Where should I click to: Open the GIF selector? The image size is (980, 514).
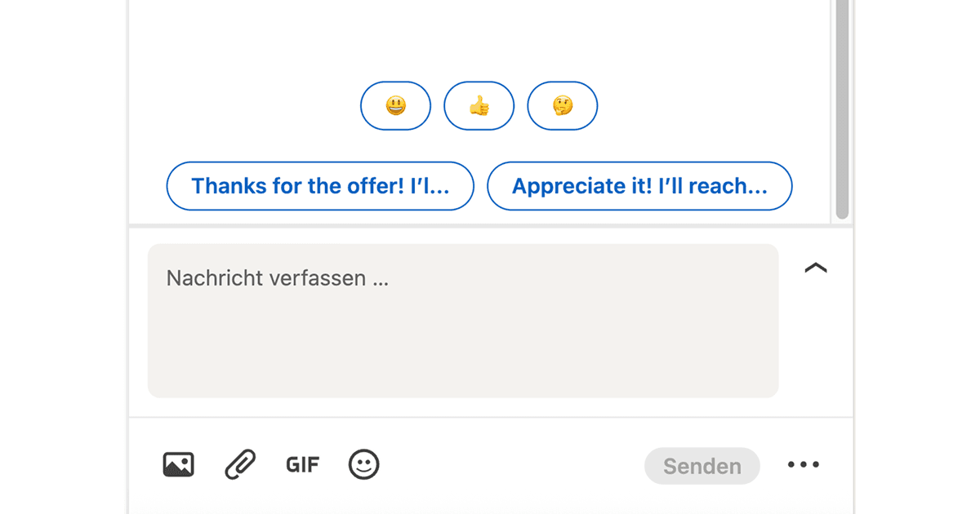pos(302,463)
